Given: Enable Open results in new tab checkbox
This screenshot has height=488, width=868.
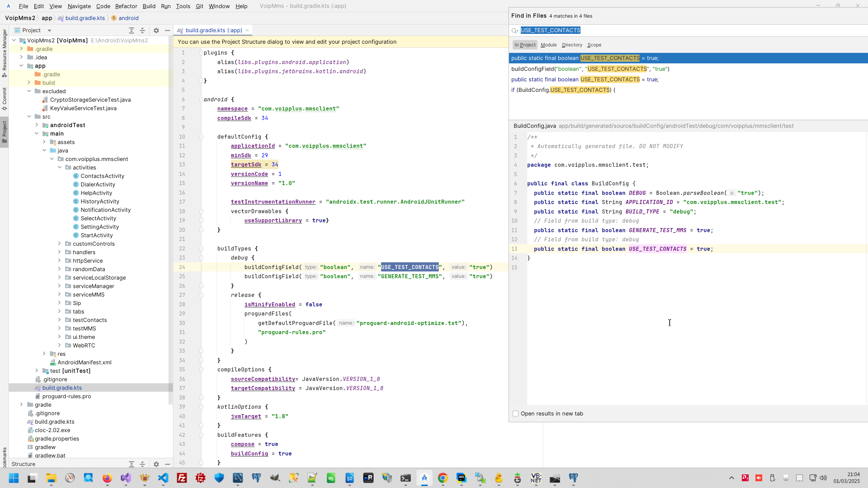Looking at the screenshot, I should point(515,413).
